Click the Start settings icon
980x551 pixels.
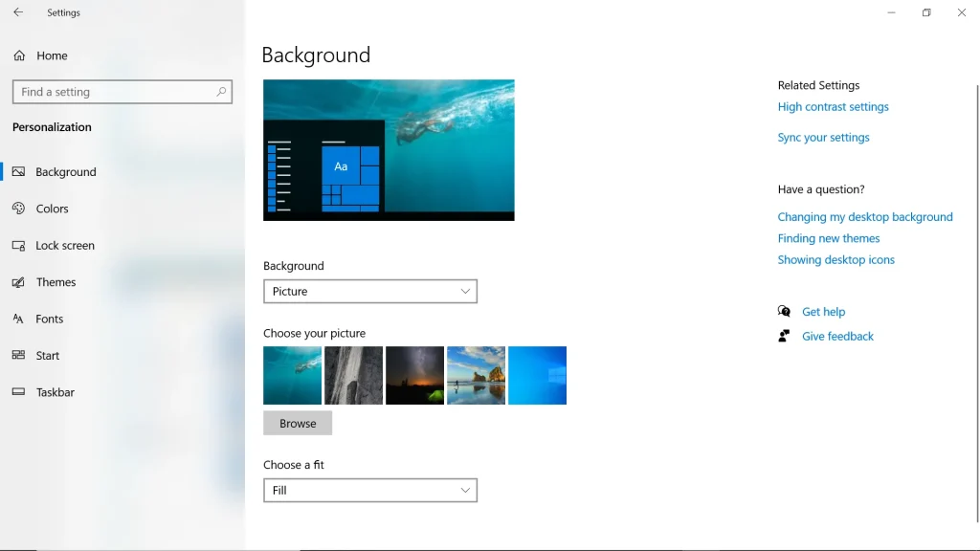click(17, 355)
